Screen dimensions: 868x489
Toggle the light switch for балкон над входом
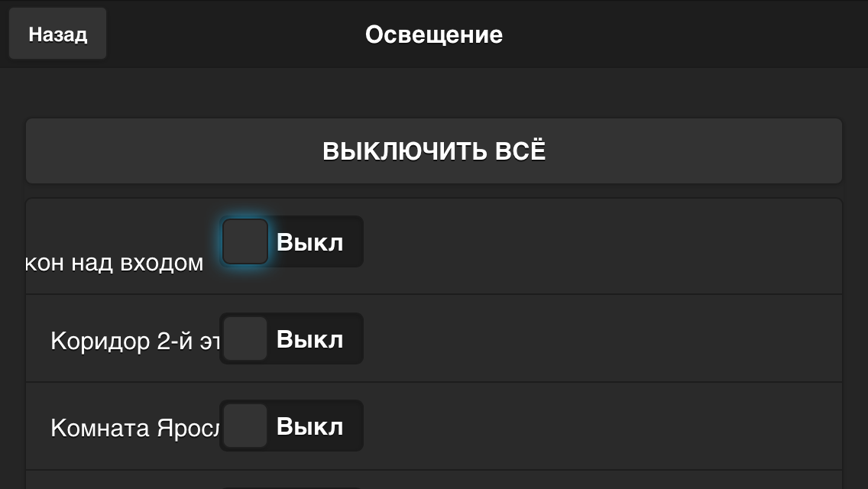coord(245,241)
